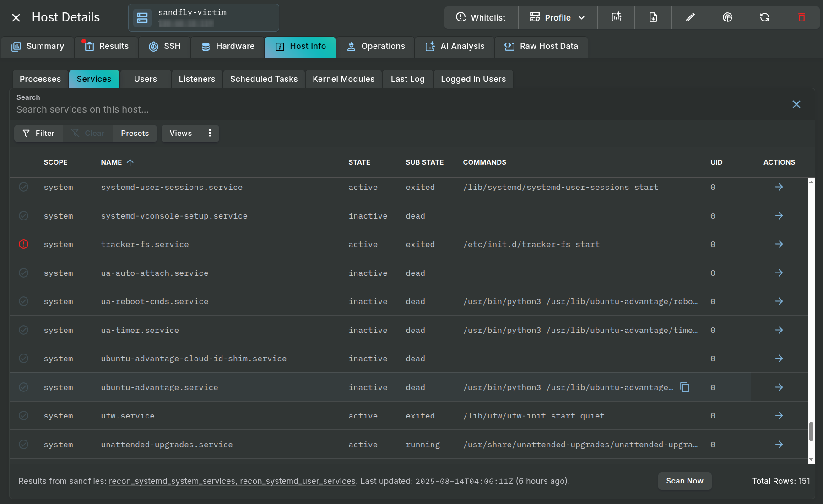Image resolution: width=823 pixels, height=504 pixels.
Task: Click the pencil edit host icon
Action: [x=690, y=17]
